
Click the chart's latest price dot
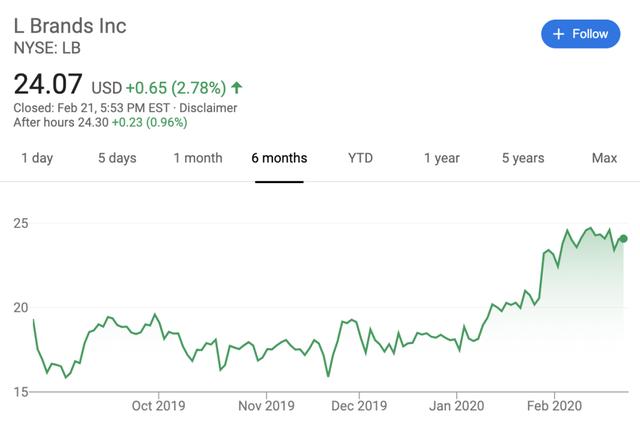(x=625, y=238)
